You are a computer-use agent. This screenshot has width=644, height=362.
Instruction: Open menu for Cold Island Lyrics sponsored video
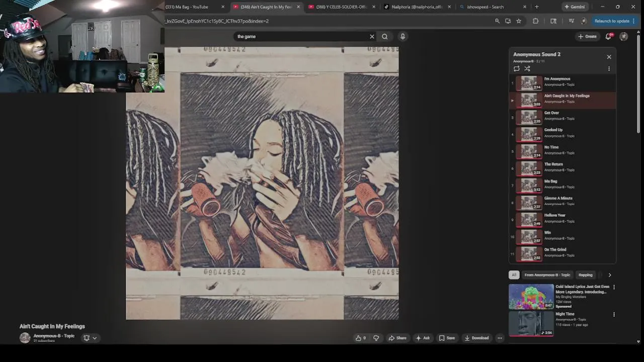pos(614,287)
